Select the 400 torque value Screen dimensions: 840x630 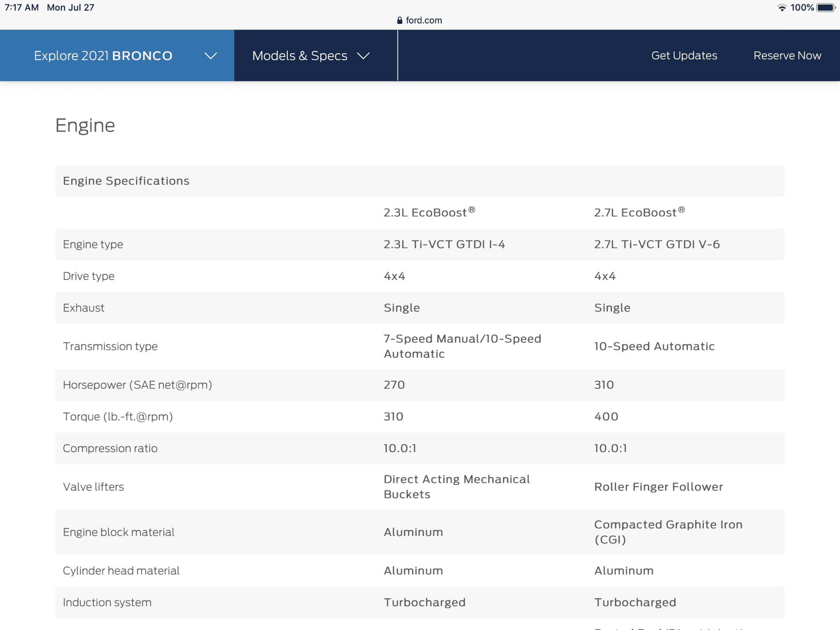pyautogui.click(x=606, y=417)
